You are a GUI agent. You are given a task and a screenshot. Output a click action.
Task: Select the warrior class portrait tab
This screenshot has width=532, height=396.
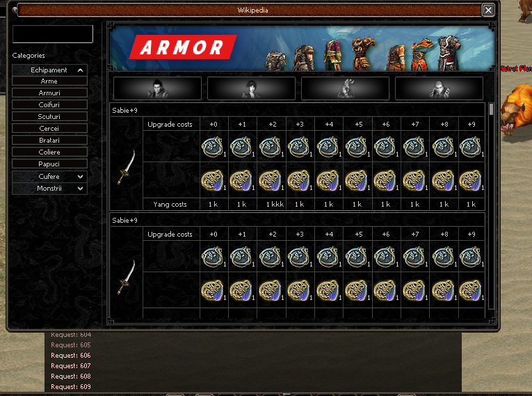click(x=157, y=88)
